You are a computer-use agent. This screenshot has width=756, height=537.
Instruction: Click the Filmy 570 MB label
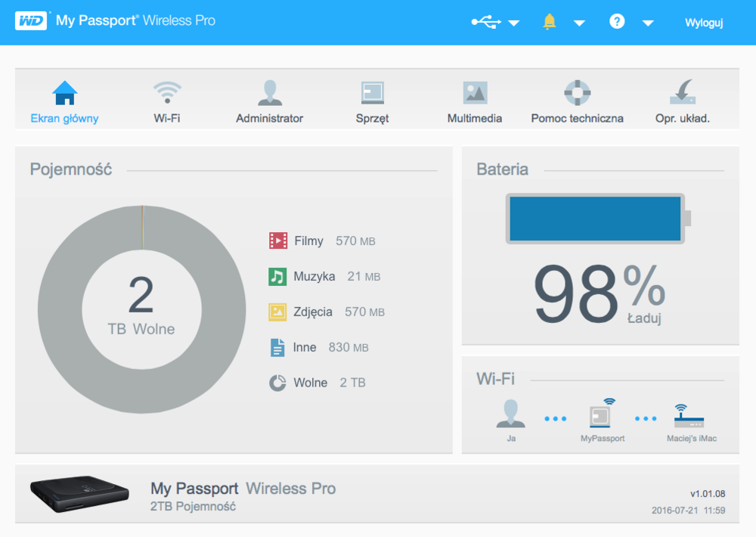pos(335,241)
